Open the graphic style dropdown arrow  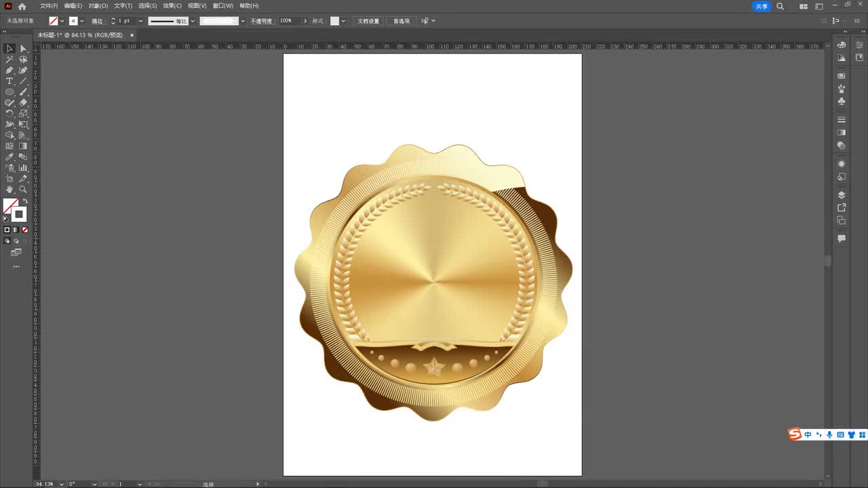tap(343, 21)
